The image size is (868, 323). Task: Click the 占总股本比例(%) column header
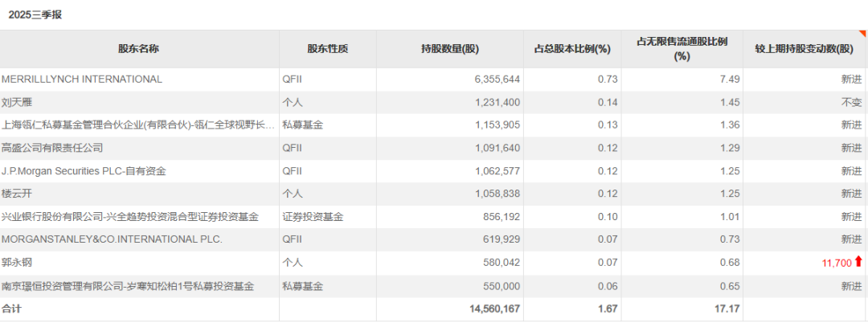tap(572, 49)
